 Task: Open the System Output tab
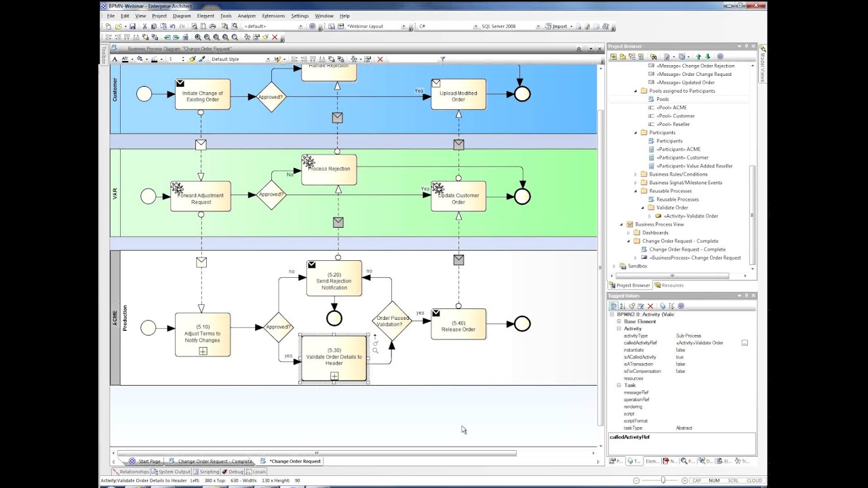pos(171,472)
